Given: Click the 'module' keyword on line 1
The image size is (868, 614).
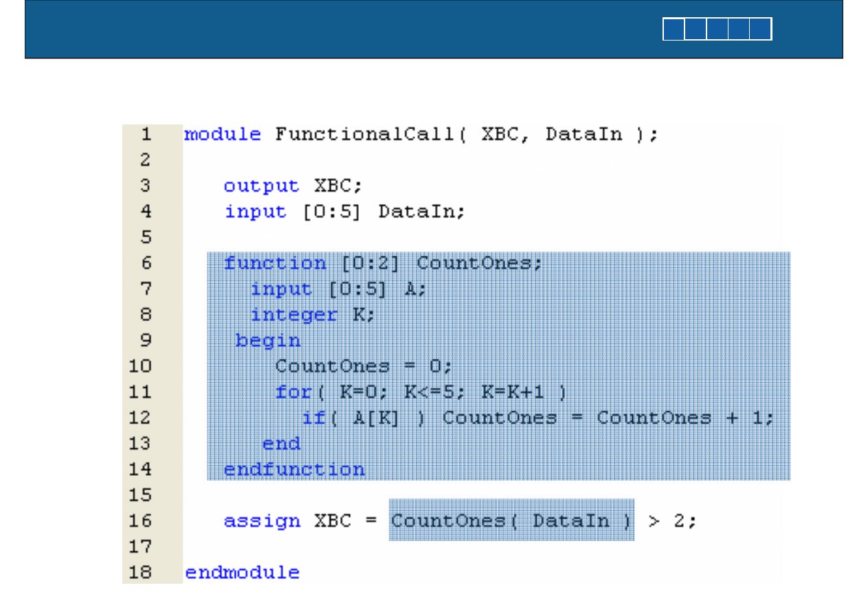Looking at the screenshot, I should point(222,134).
